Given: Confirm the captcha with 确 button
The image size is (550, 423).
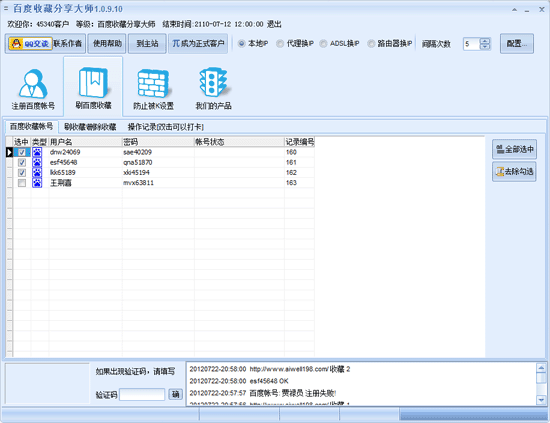Looking at the screenshot, I should tap(175, 394).
